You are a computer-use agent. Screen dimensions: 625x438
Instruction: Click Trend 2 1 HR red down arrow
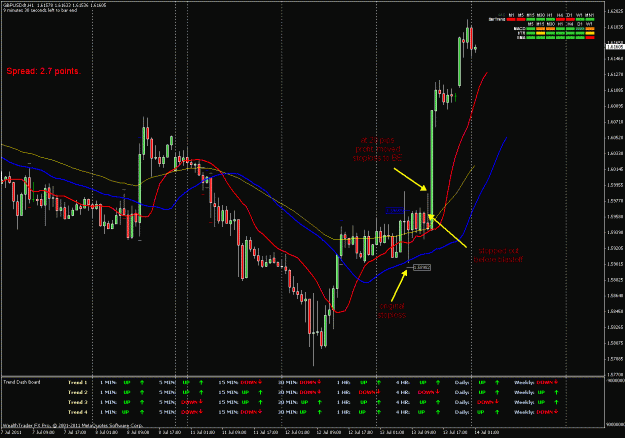tap(378, 392)
